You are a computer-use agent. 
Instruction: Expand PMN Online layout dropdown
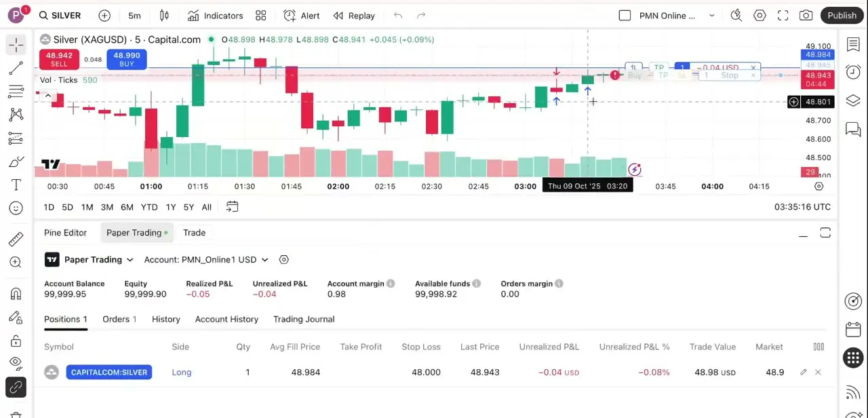[x=712, y=16]
